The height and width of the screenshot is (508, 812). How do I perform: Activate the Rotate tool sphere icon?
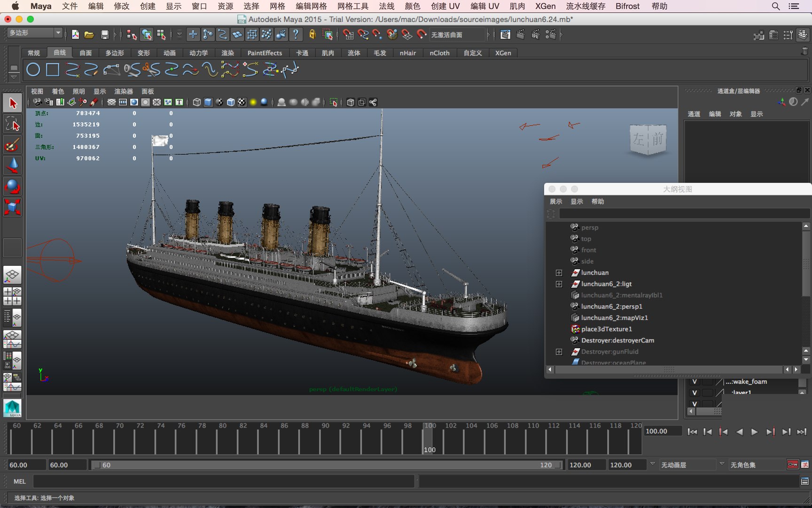(13, 186)
